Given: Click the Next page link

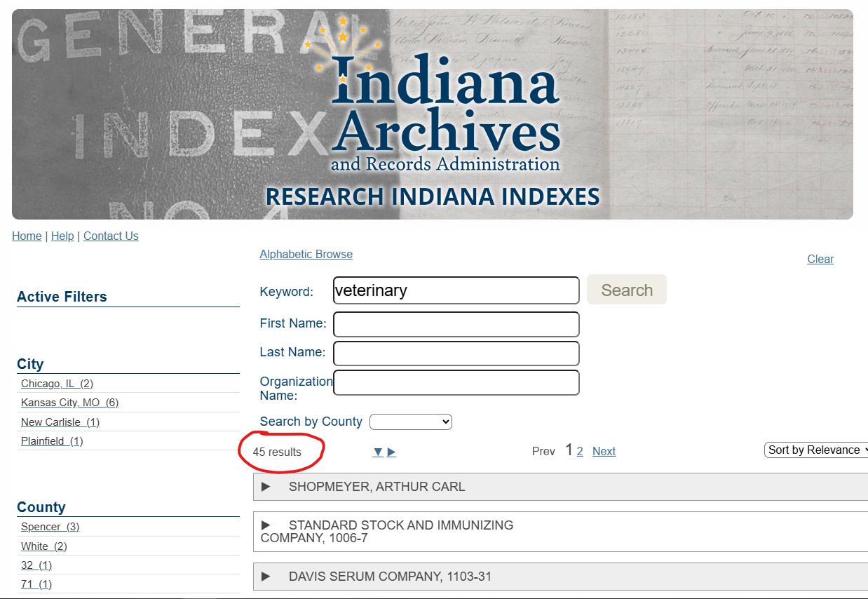Looking at the screenshot, I should pyautogui.click(x=604, y=452).
